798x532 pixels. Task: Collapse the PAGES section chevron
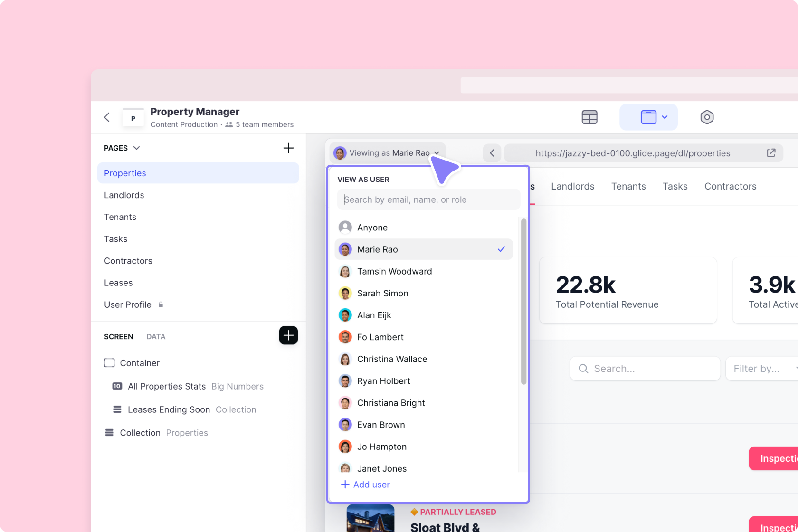[x=137, y=148]
